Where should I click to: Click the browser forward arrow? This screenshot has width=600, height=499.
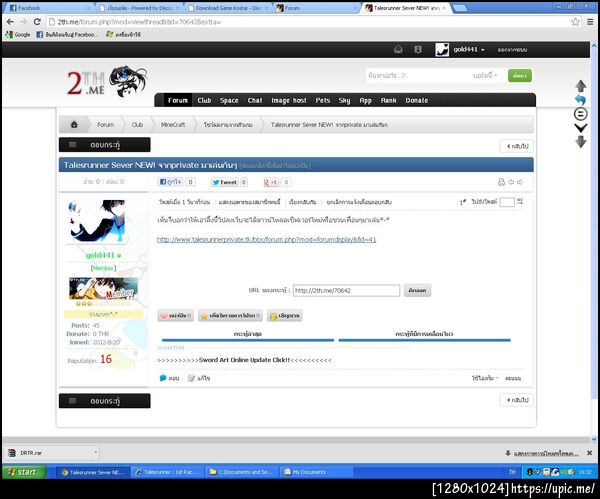pos(23,22)
